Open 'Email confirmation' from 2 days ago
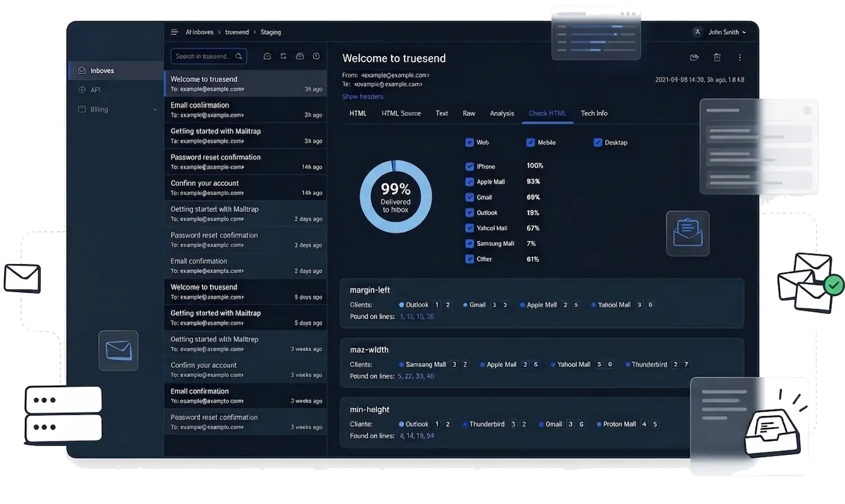 tap(246, 265)
